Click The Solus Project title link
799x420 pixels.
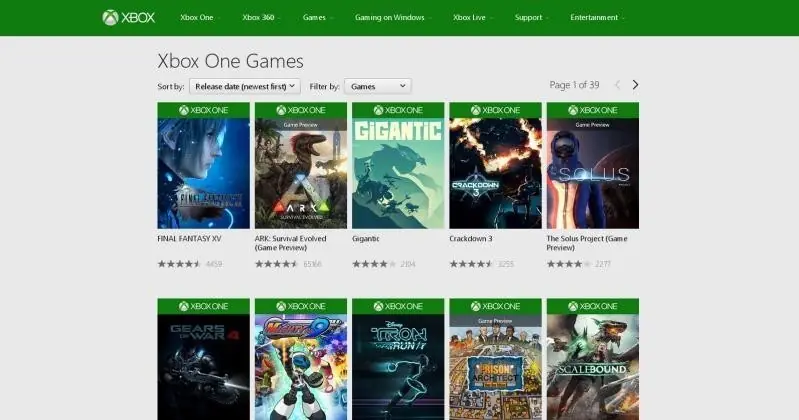(587, 243)
